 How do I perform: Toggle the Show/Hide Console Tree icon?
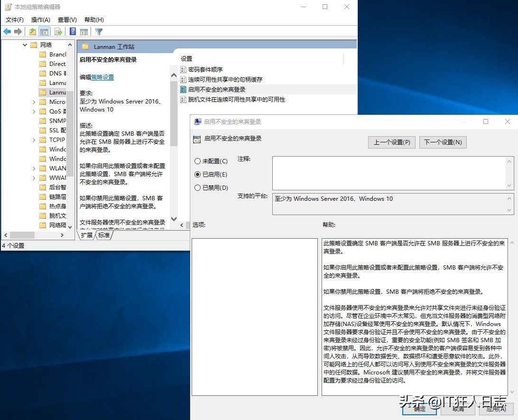(x=44, y=32)
